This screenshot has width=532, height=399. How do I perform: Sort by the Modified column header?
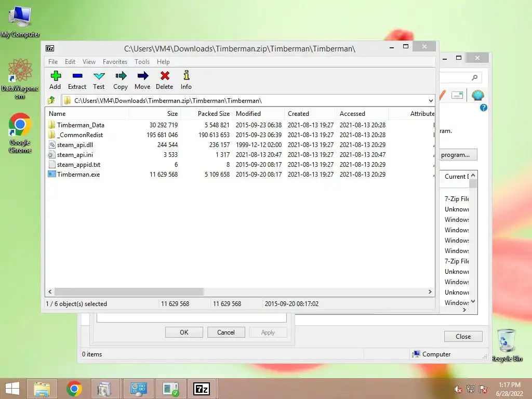[x=259, y=114]
